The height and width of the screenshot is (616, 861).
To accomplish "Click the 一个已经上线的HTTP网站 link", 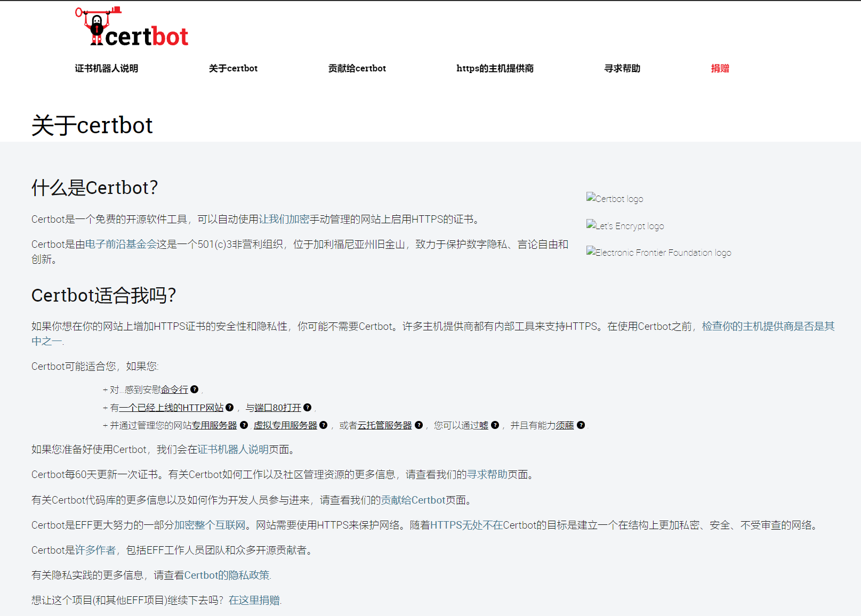I will (171, 408).
